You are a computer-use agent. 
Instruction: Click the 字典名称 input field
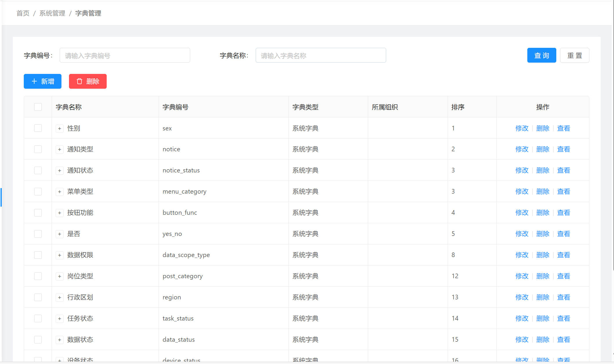[x=320, y=55]
